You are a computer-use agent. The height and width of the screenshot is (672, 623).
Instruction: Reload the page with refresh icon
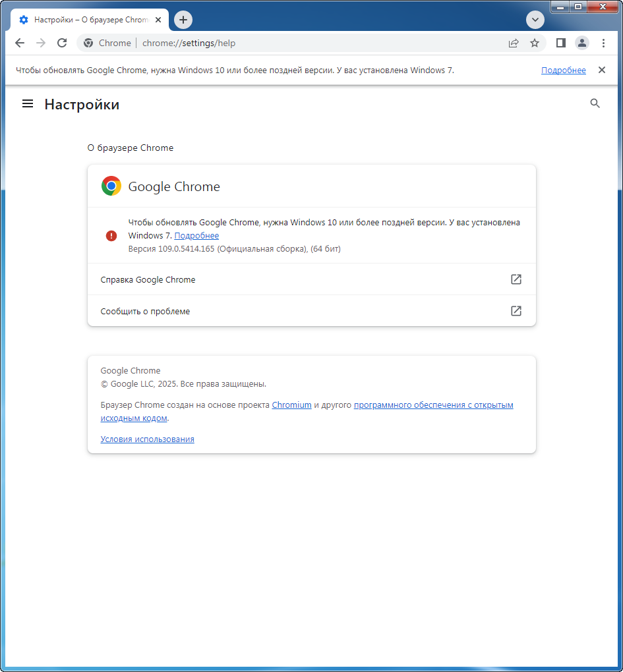pyautogui.click(x=62, y=43)
